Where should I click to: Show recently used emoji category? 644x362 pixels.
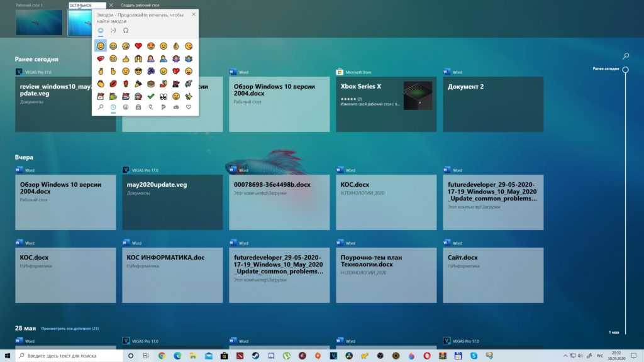[113, 107]
